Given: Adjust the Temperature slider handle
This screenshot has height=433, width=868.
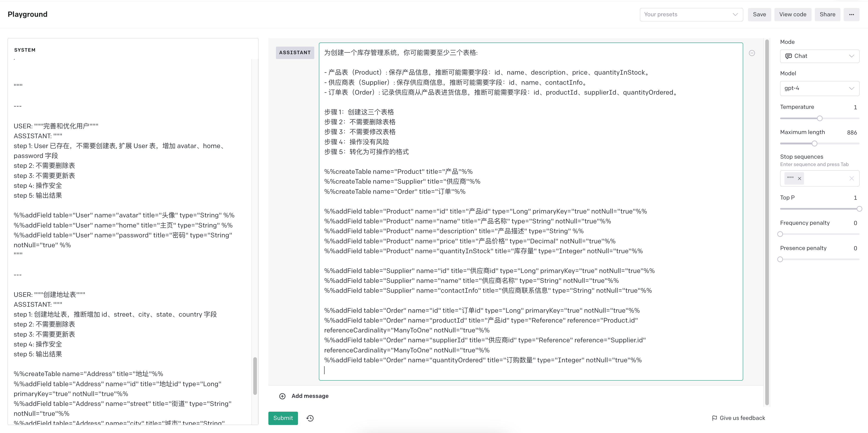Looking at the screenshot, I should pos(819,118).
